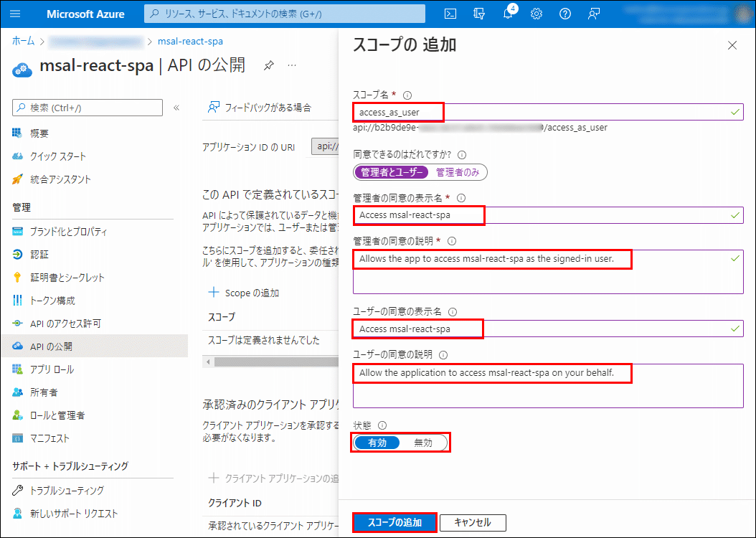
Task: Click the sidebar 検索 (Ctrl+/) box
Action: click(88, 108)
